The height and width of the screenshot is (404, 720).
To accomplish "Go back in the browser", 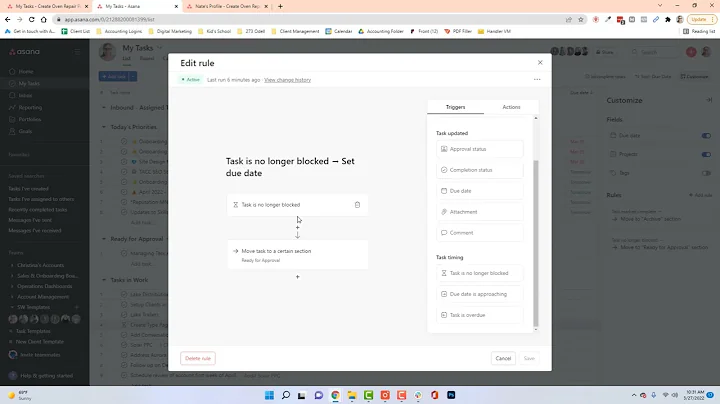I will pos(7,19).
